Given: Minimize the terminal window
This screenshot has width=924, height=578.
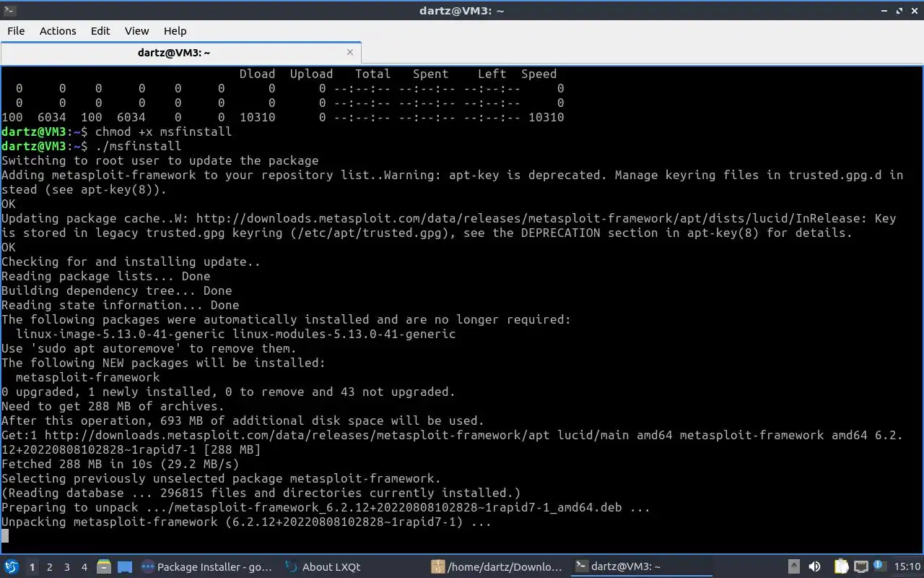Looking at the screenshot, I should pos(885,10).
